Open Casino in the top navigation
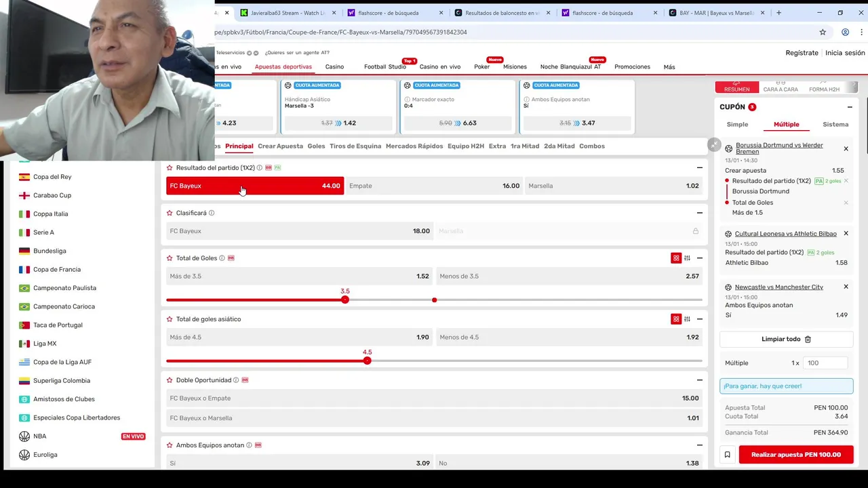868x488 pixels. coord(334,67)
